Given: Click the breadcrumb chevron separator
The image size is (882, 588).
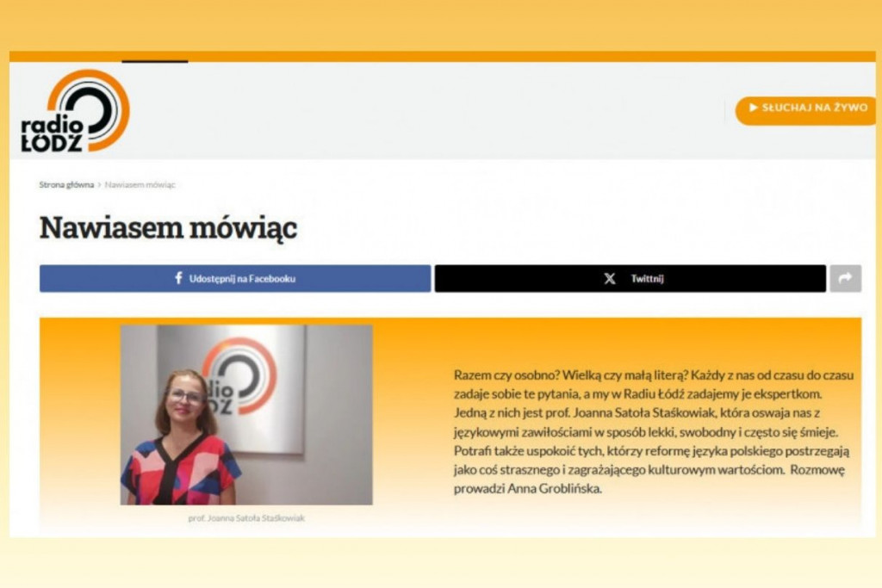Looking at the screenshot, I should [x=100, y=185].
